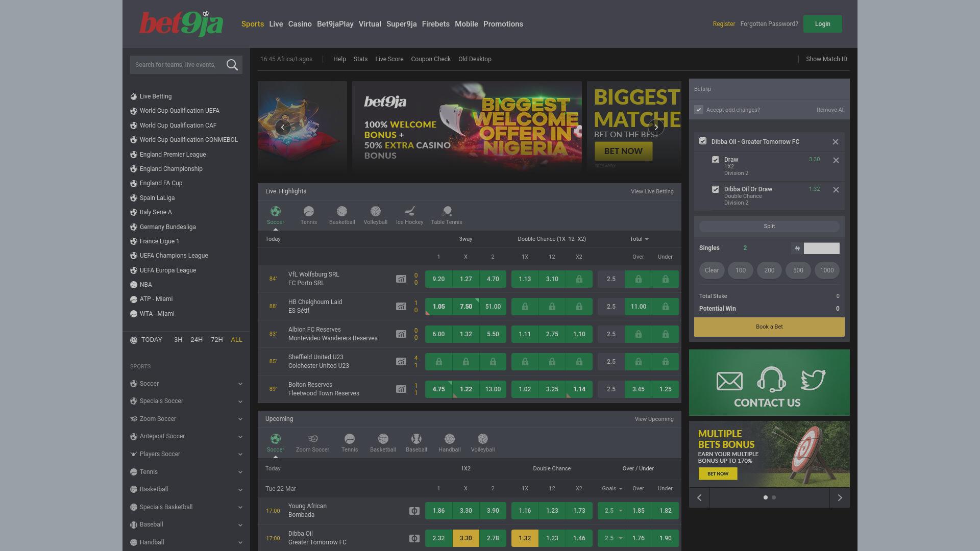Select Volleyball icon in Upcoming
This screenshot has height=551, width=980.
(483, 439)
